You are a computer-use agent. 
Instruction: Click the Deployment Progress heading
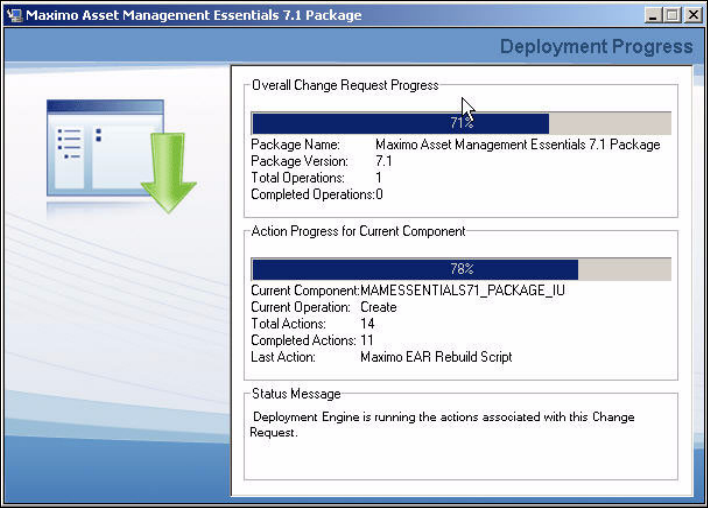(x=596, y=47)
